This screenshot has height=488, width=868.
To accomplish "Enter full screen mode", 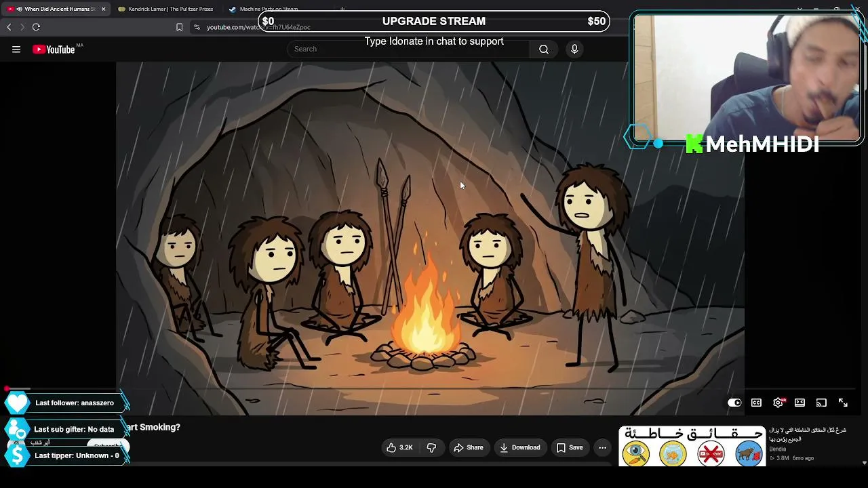I will (843, 403).
